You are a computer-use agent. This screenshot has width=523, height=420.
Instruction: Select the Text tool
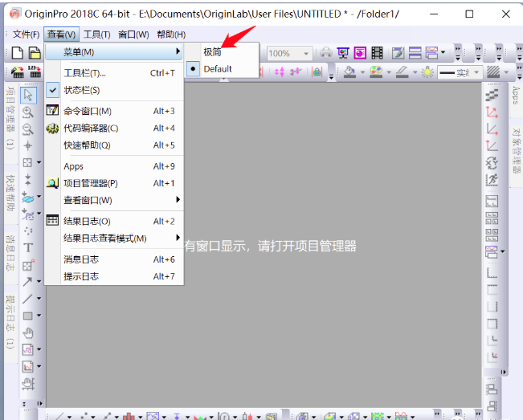click(28, 247)
